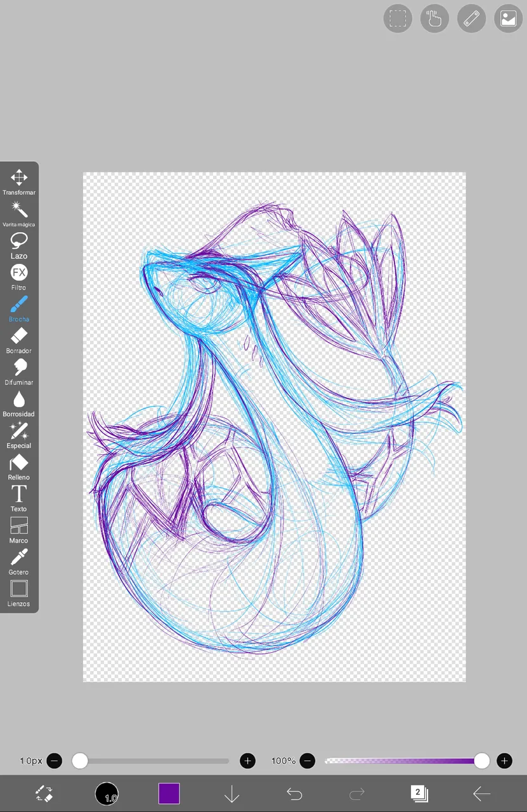Open the selection area icon at top
This screenshot has width=527, height=812.
[x=398, y=18]
